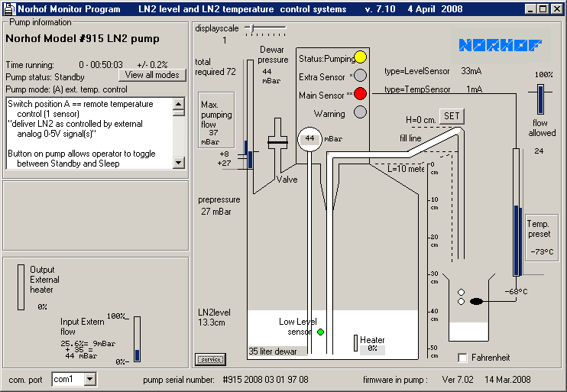
Task: Click 'type=LevelSensor' label
Action: [417, 71]
